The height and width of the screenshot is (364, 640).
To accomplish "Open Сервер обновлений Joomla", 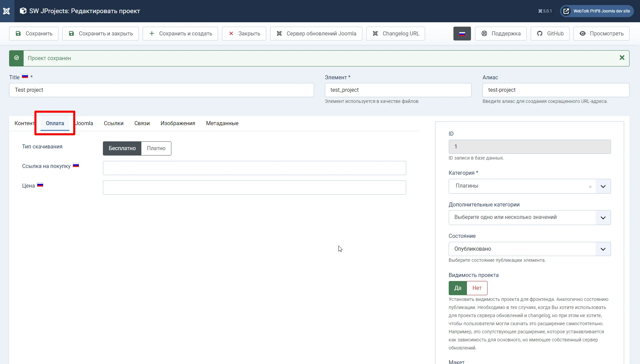I will [x=316, y=33].
